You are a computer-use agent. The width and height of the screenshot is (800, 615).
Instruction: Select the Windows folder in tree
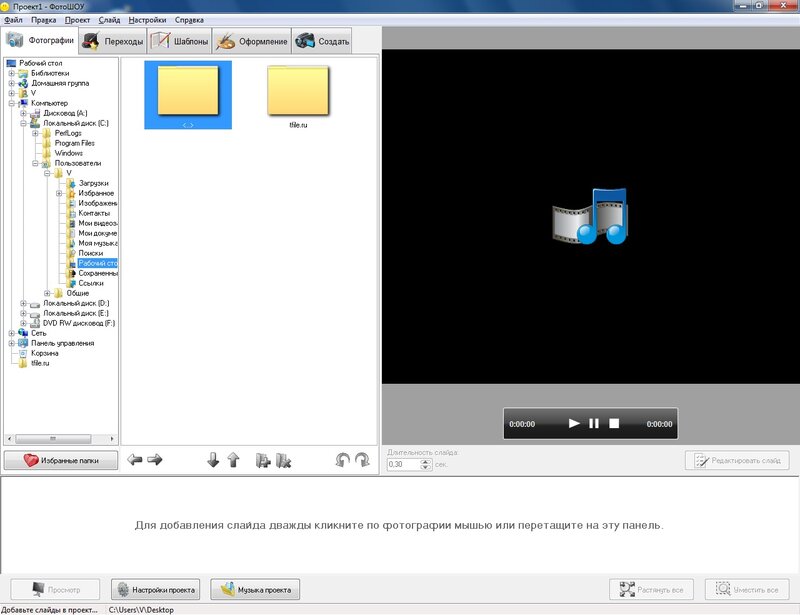pos(68,153)
